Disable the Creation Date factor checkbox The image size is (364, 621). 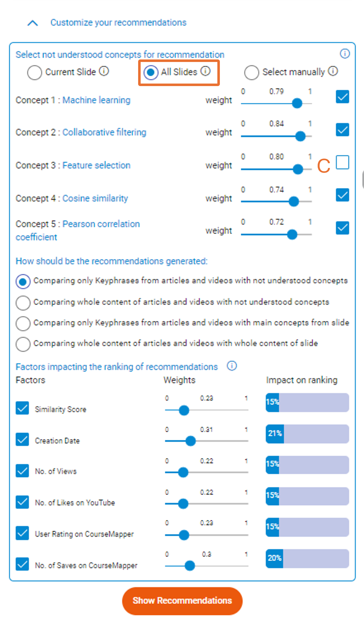(x=22, y=439)
